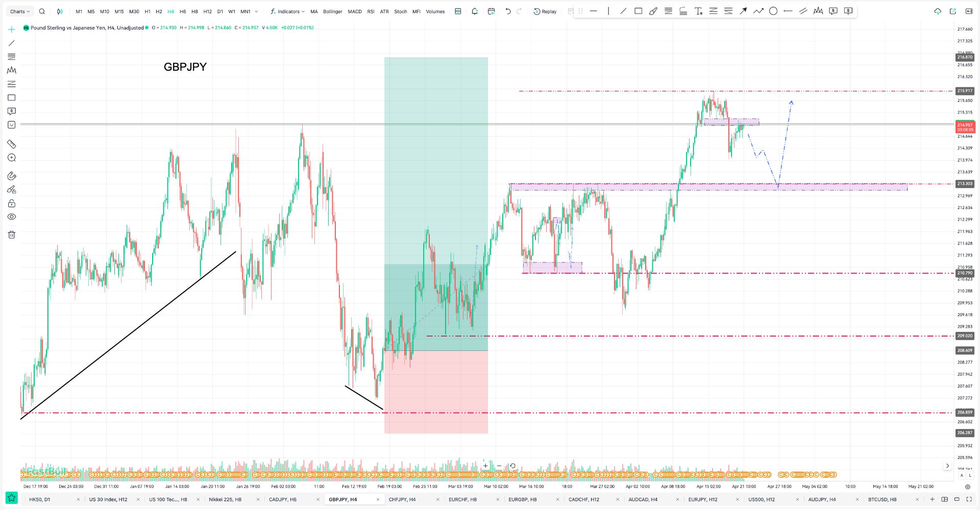Switch timeframe to D1
980x510 pixels.
click(220, 11)
